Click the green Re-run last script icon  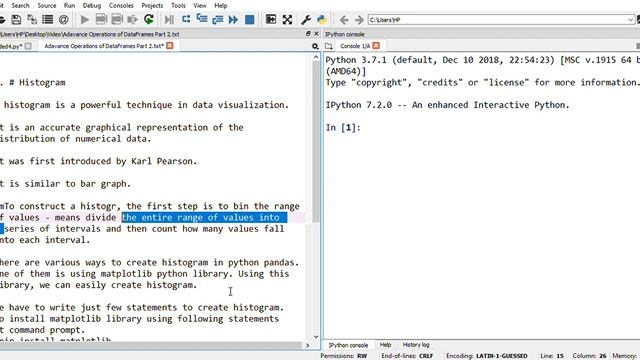coord(149,19)
